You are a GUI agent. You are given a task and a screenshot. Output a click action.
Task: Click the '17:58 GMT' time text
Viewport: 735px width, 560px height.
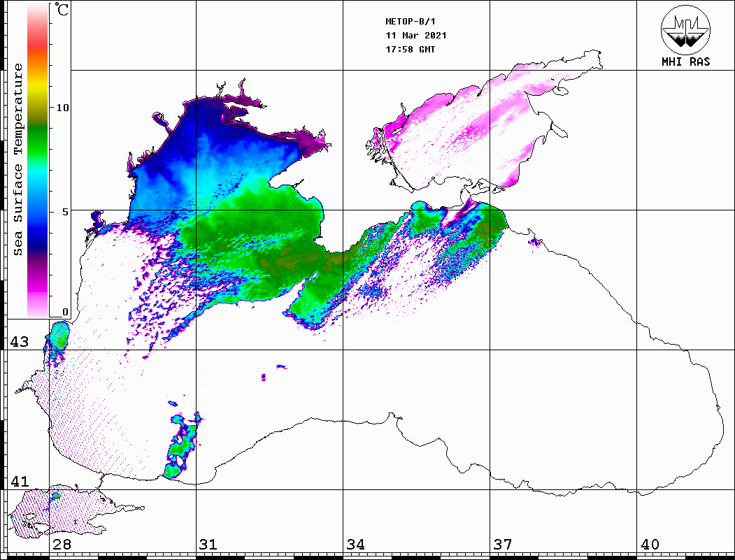[411, 49]
